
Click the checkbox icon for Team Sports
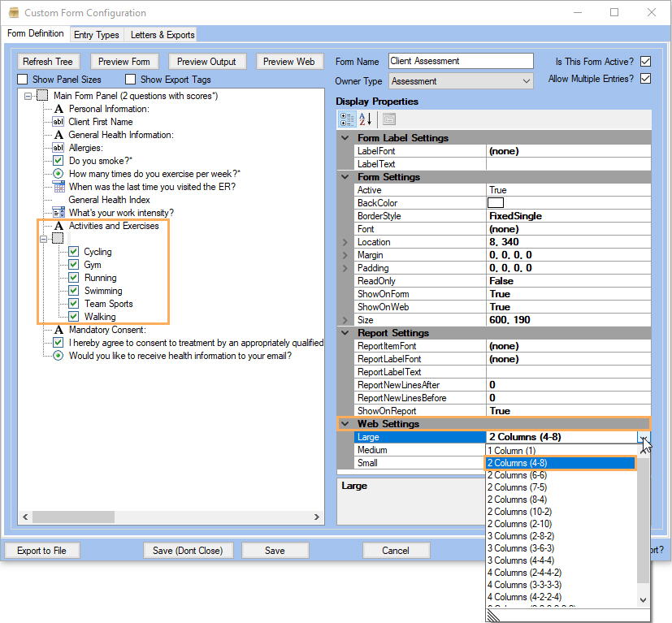click(74, 303)
